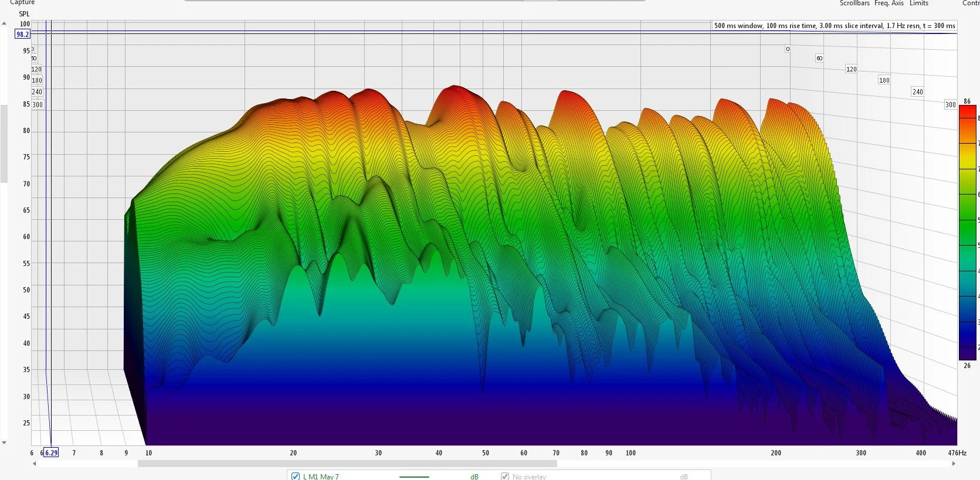
Task: Click the 'No overlay' legend label
Action: (529, 476)
